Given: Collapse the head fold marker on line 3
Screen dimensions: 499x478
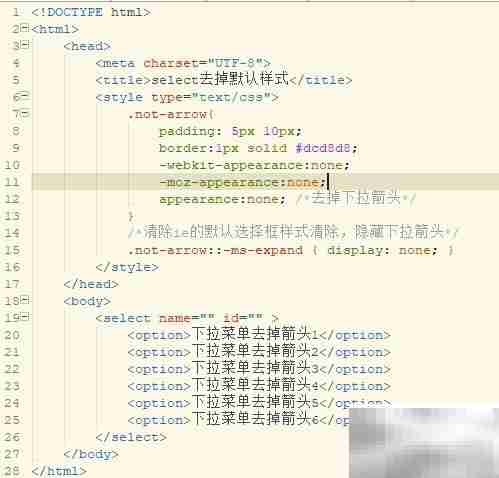Looking at the screenshot, I should [x=25, y=44].
